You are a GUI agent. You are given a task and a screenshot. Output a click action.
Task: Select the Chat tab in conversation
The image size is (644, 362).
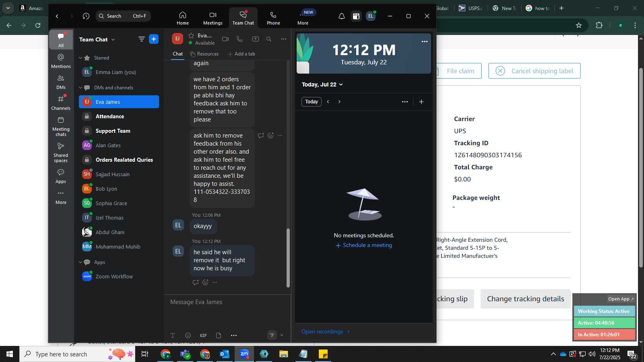pos(178,54)
